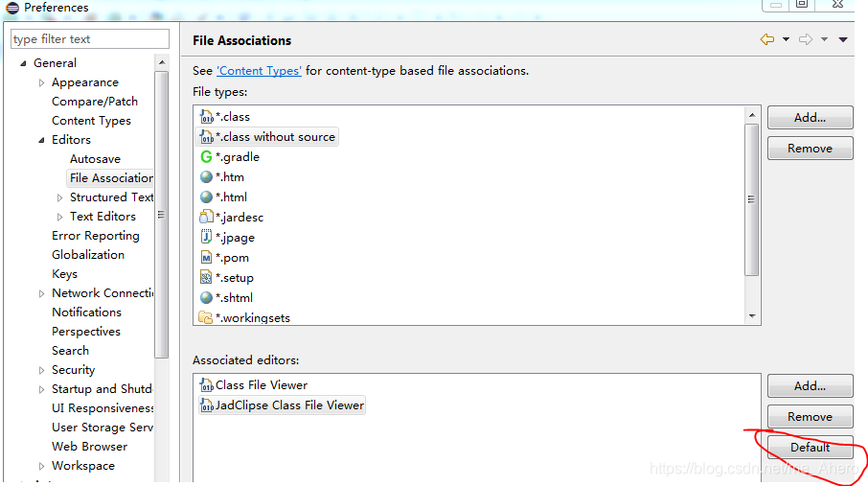This screenshot has width=868, height=486.
Task: Click Add... beside Associated editors
Action: click(x=810, y=385)
